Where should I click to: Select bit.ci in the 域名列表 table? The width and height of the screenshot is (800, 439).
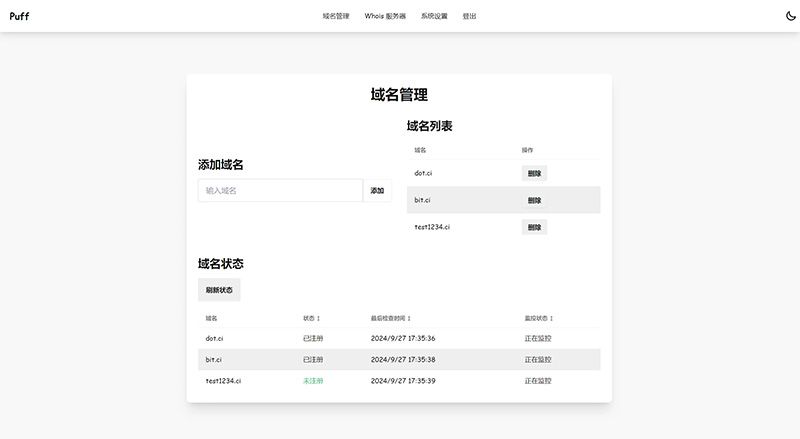[422, 200]
